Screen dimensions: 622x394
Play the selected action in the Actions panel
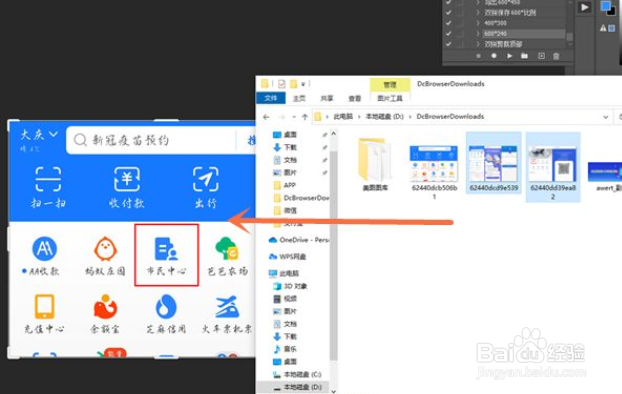[x=509, y=56]
